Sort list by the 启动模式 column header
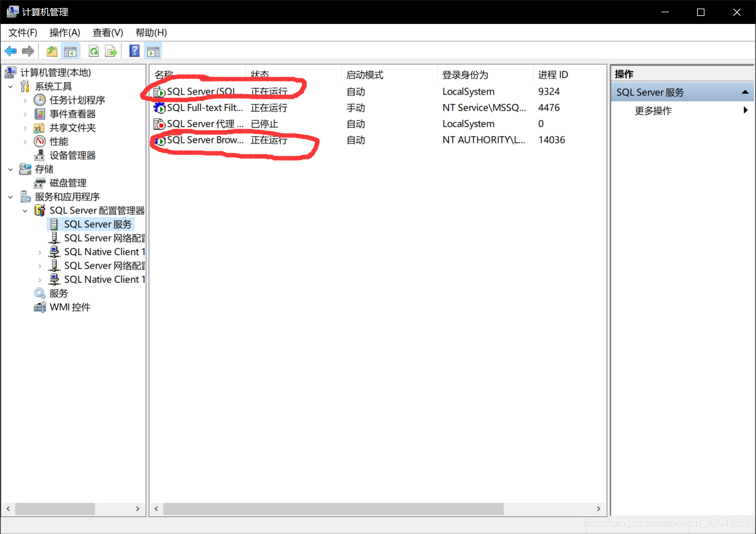 point(389,75)
